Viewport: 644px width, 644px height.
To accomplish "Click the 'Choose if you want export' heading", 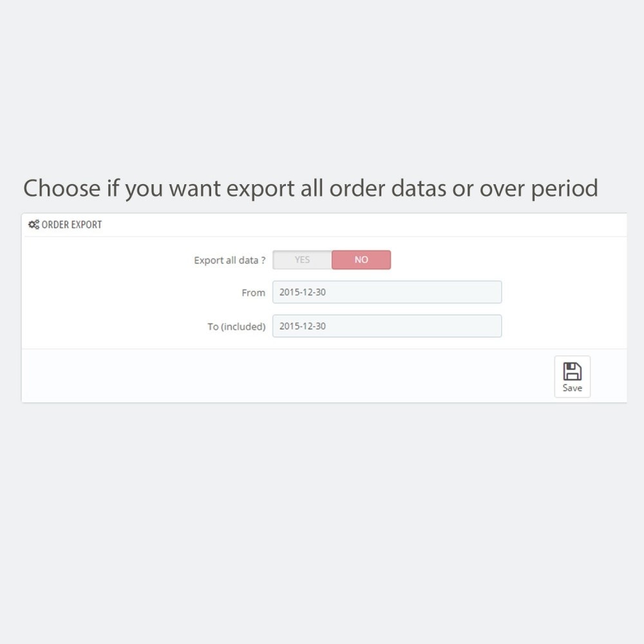I will (310, 189).
